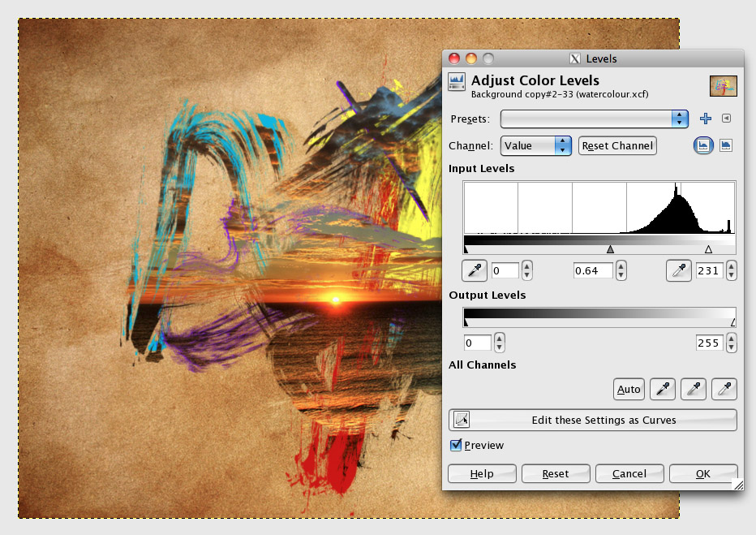Click the input black level field showing 0

pos(505,270)
